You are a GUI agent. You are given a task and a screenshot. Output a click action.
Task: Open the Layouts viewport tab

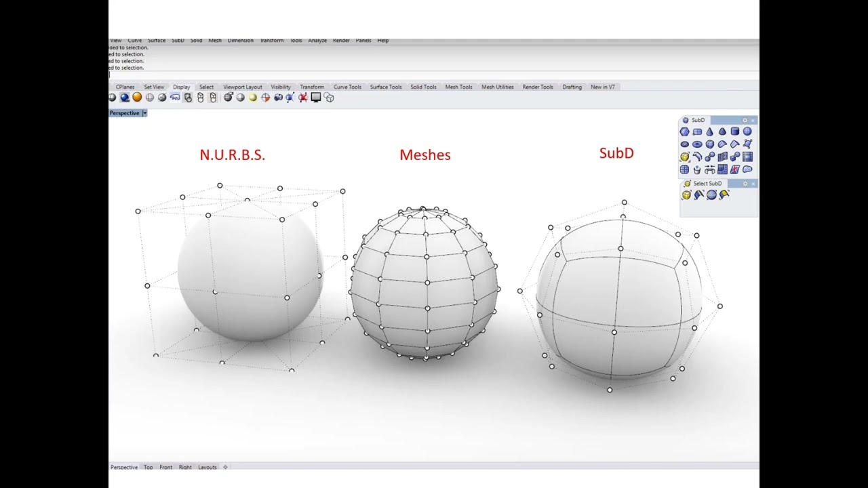pyautogui.click(x=208, y=467)
